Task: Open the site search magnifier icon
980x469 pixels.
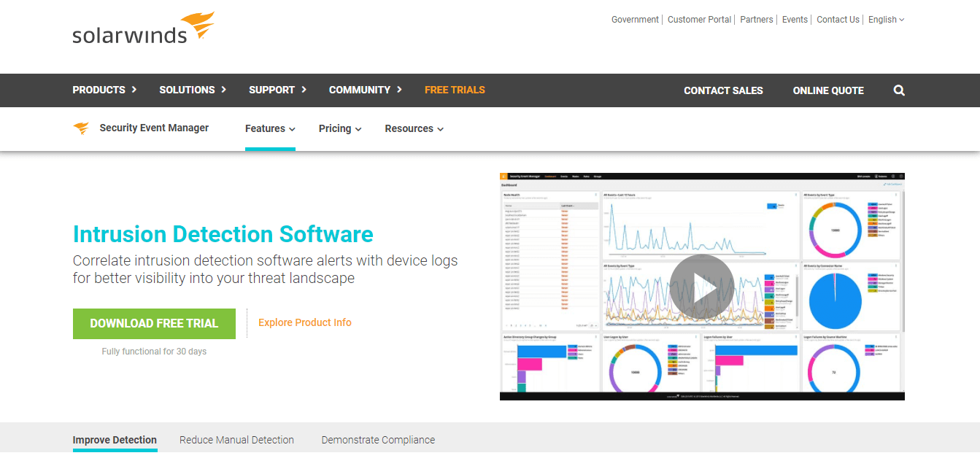Action: [x=899, y=90]
